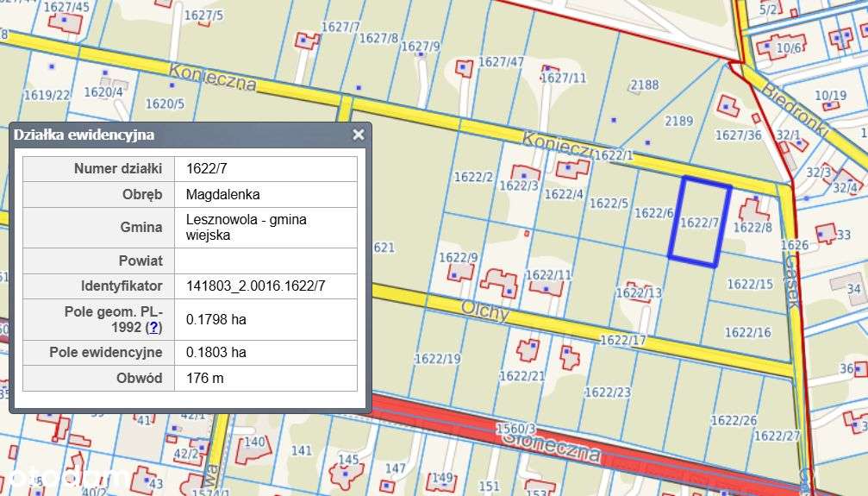Click parcel 2188 label
Viewport: 868px width, 496px height.
pyautogui.click(x=645, y=85)
